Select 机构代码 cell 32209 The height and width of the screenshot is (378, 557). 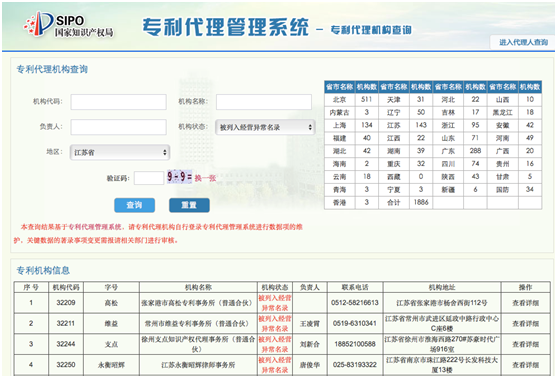pos(66,303)
